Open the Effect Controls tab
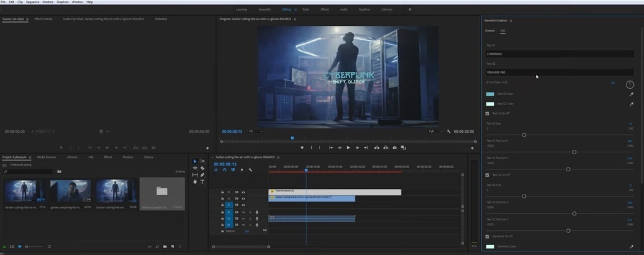644x255 pixels. (x=43, y=19)
